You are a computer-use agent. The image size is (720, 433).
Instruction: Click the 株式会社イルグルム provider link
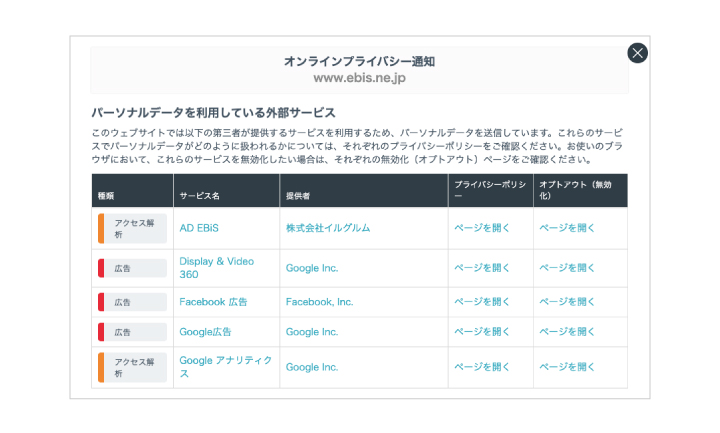click(x=327, y=228)
